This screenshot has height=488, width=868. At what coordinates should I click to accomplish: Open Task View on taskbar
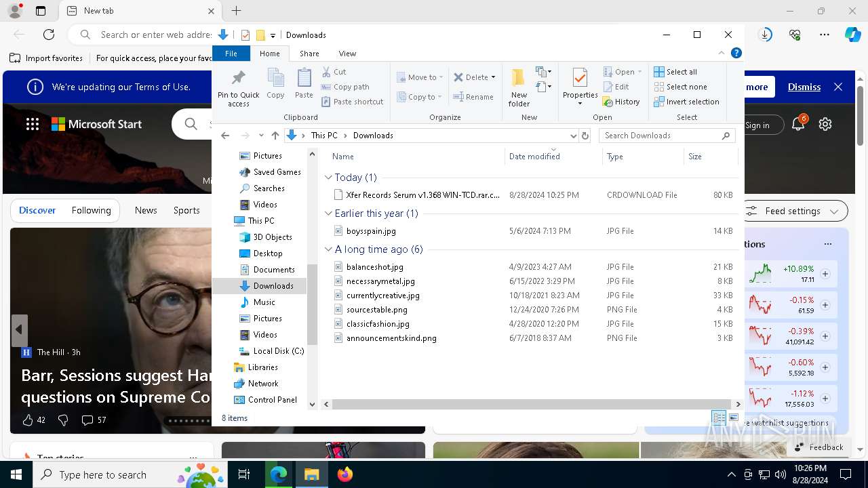pos(244,474)
